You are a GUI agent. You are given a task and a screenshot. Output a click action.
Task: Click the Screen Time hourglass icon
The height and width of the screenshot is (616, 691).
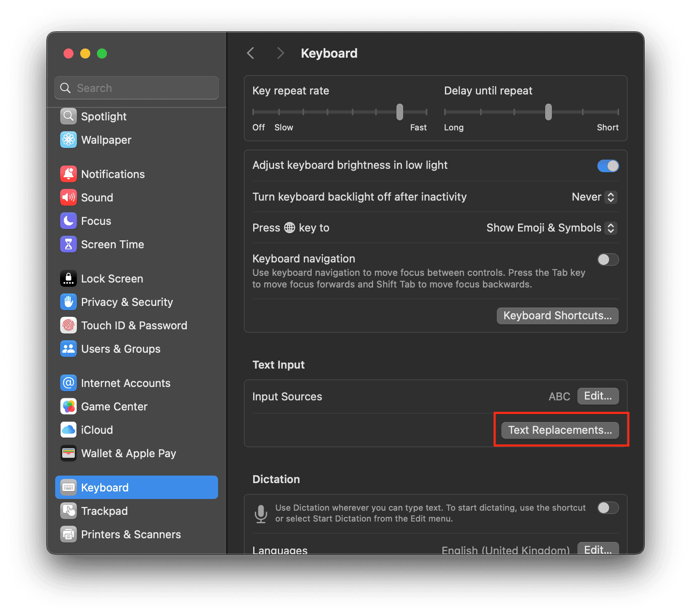tap(69, 244)
